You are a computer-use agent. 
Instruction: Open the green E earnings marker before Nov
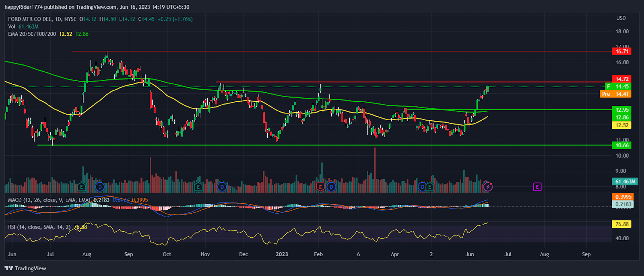click(x=198, y=187)
